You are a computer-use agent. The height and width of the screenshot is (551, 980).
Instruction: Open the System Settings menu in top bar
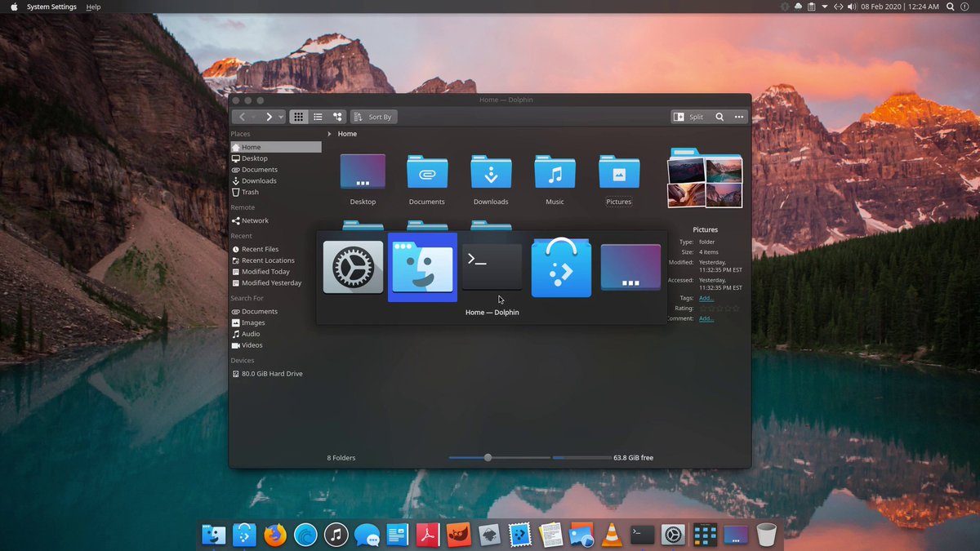(51, 7)
